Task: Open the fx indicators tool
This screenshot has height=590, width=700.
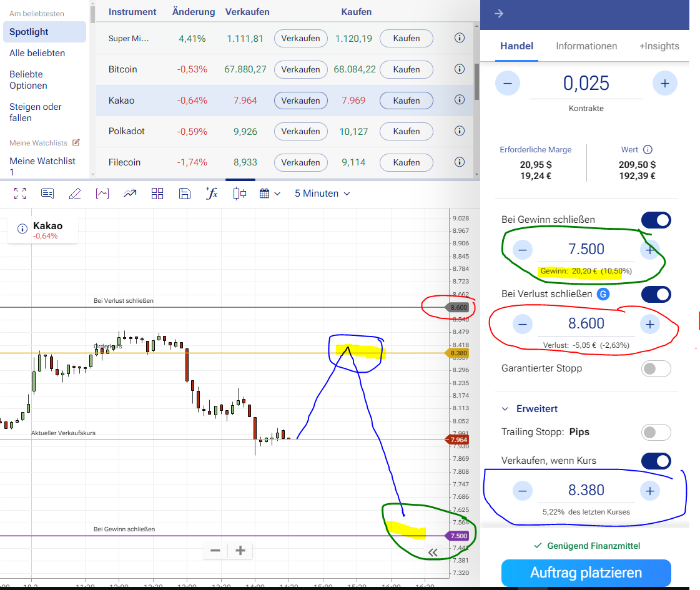Action: click(x=212, y=194)
